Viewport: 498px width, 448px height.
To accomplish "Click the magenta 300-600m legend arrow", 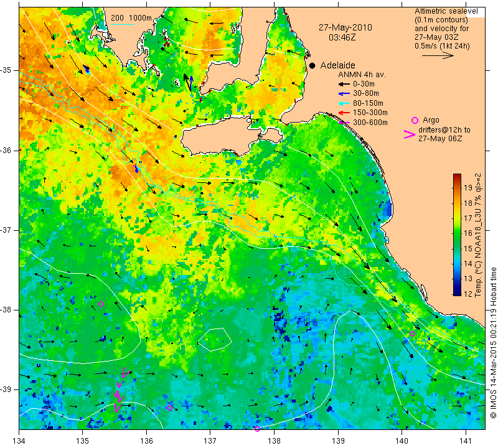I will (344, 123).
